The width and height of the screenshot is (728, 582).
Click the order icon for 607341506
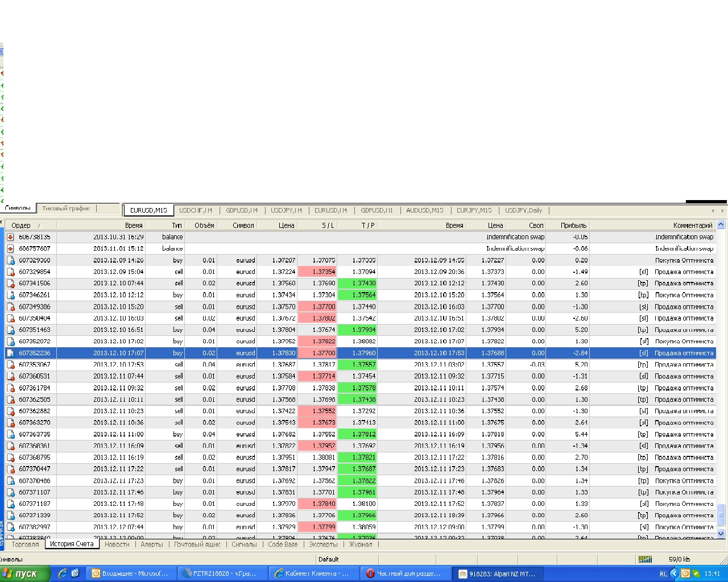tap(10, 283)
